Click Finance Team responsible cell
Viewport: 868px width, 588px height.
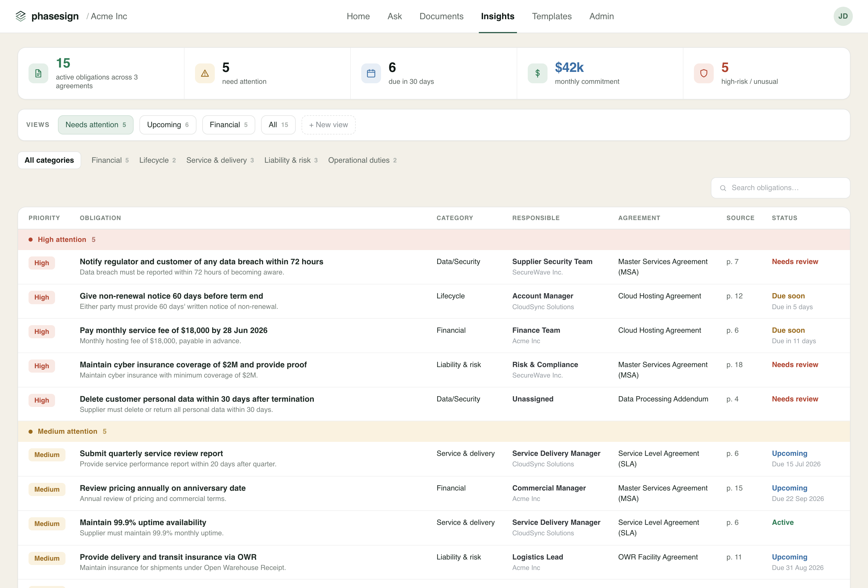(x=536, y=330)
